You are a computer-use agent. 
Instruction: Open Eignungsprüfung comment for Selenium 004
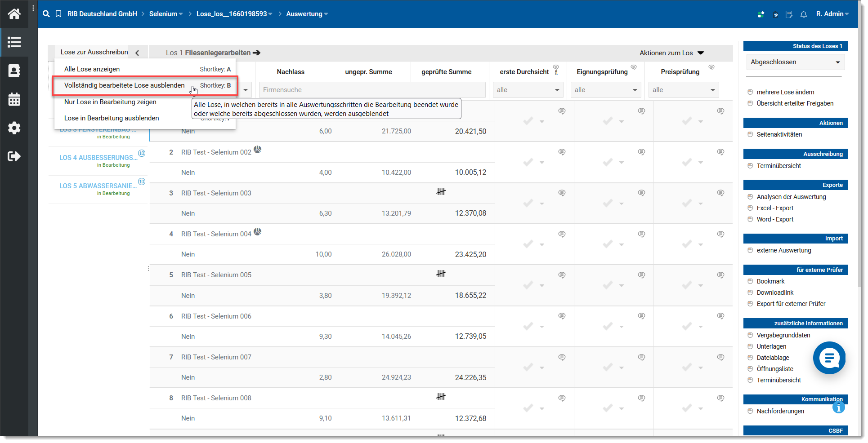[641, 234]
